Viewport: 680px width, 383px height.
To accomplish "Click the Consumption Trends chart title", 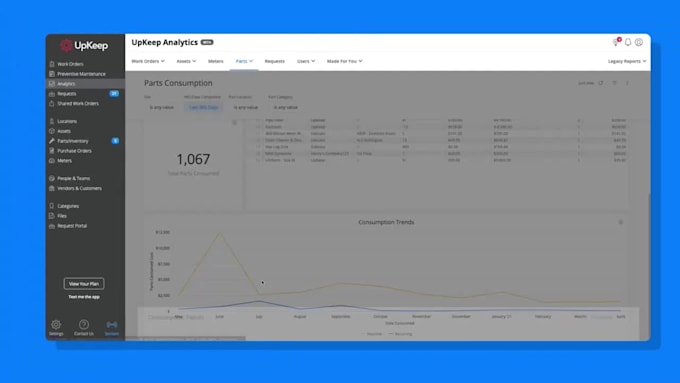I will tap(386, 222).
